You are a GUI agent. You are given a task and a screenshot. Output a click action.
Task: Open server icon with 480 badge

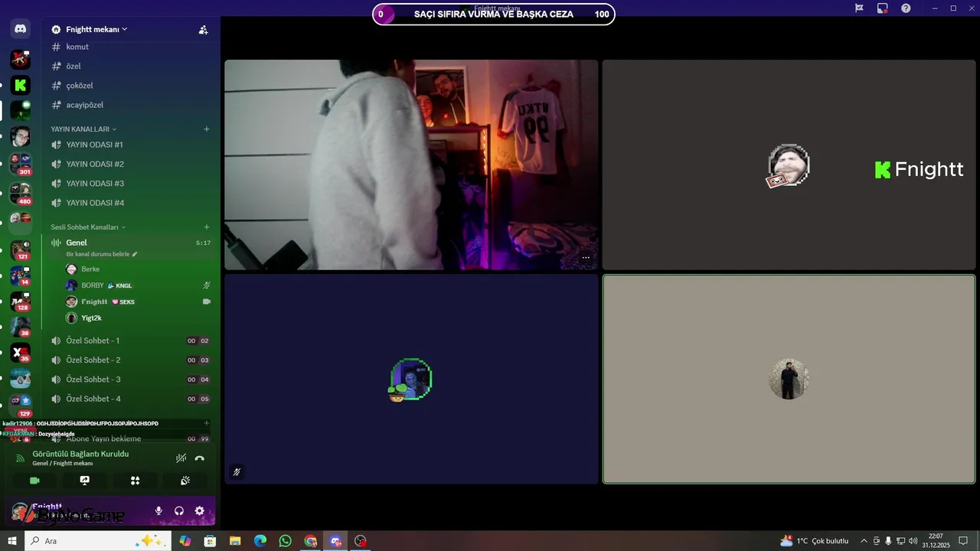(21, 193)
